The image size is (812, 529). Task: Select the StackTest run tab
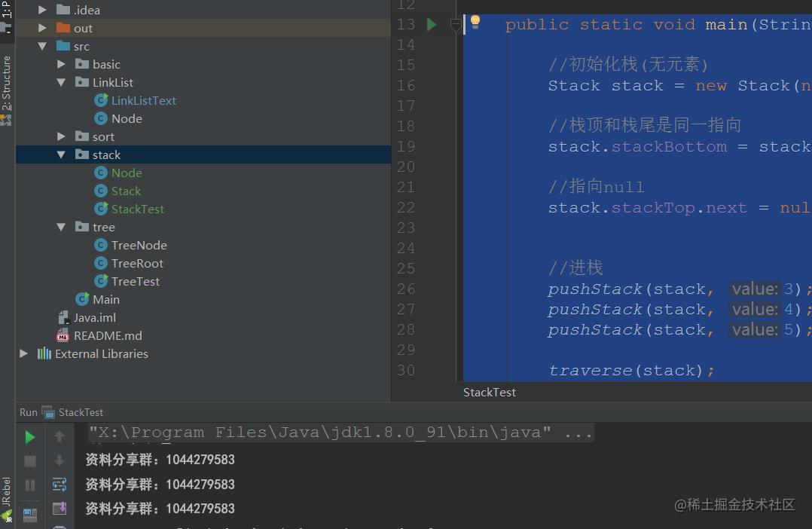pos(81,412)
